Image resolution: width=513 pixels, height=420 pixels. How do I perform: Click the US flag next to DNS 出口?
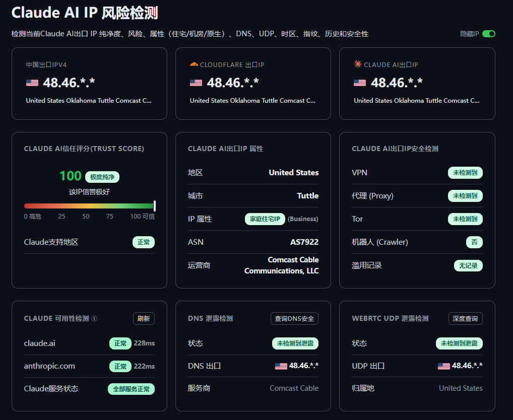(281, 366)
